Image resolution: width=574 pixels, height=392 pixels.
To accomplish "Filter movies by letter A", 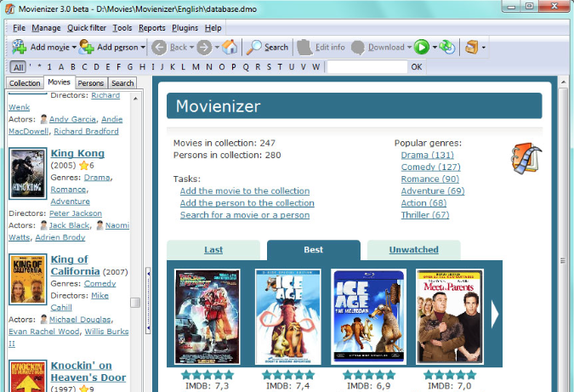I will tap(61, 67).
